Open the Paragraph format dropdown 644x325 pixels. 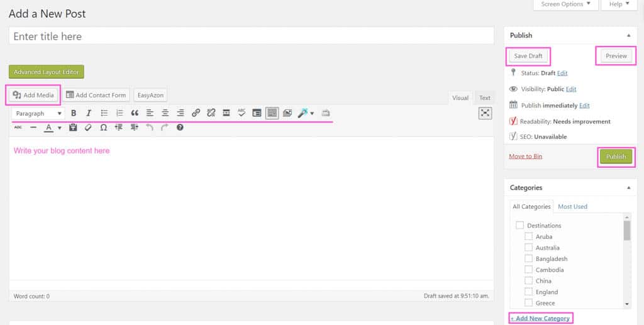(x=38, y=113)
